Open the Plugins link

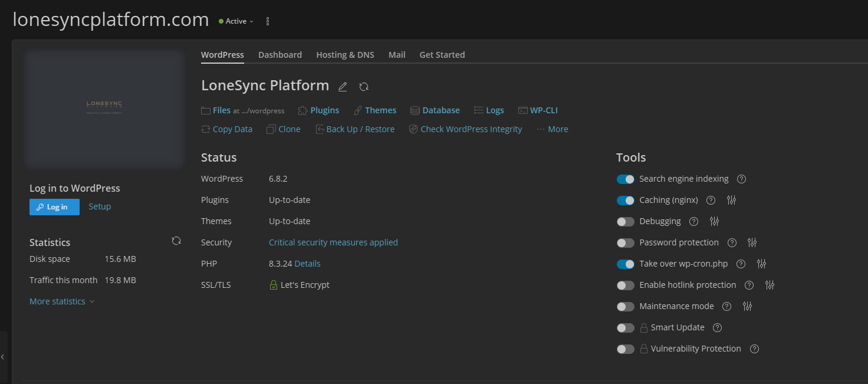tap(318, 110)
